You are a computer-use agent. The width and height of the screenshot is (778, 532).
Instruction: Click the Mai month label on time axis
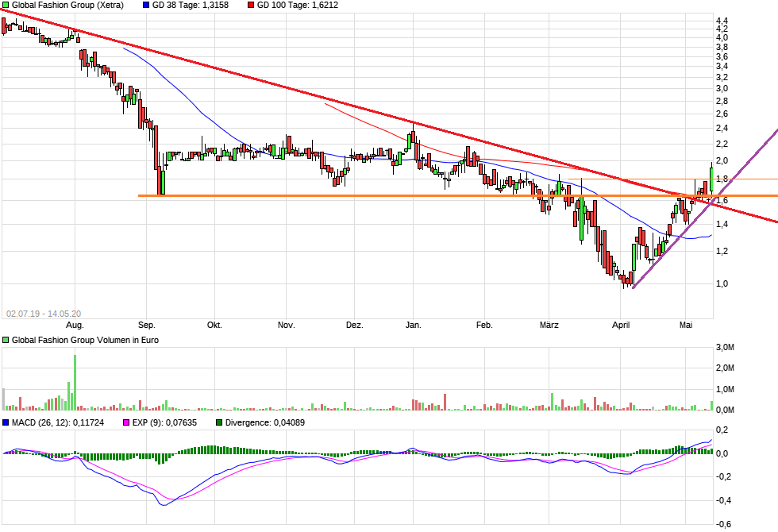click(687, 326)
